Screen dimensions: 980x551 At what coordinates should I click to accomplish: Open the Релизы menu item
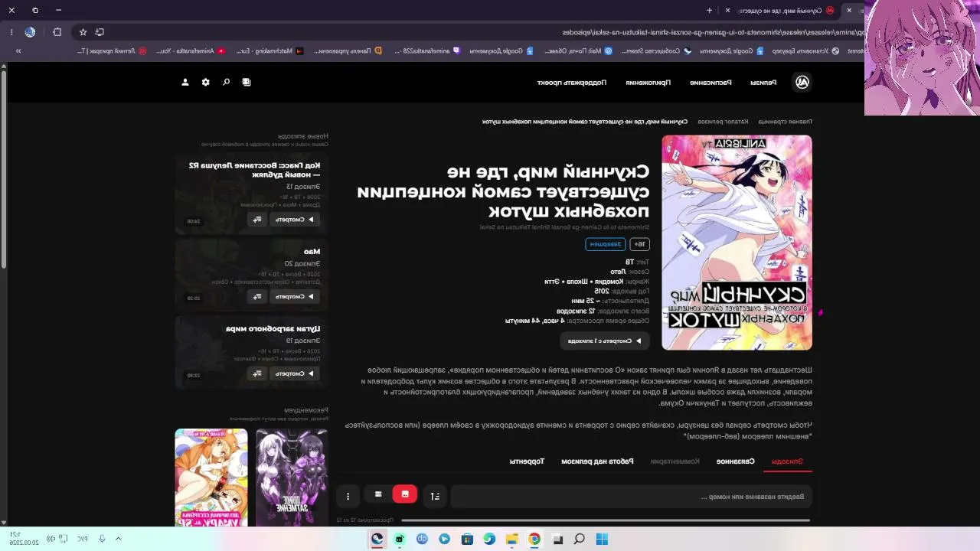(763, 83)
